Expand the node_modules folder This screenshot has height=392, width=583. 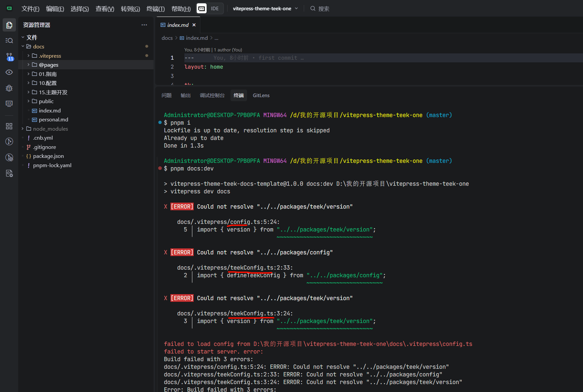[50, 129]
